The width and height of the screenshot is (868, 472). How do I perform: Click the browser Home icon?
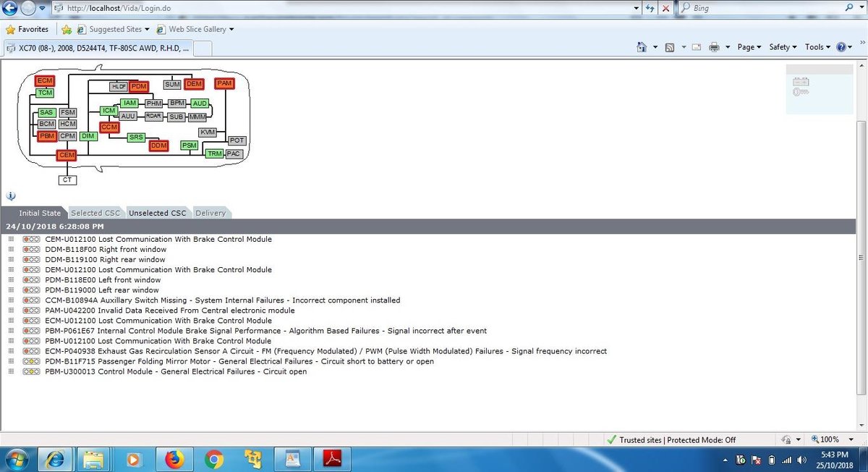pos(642,47)
